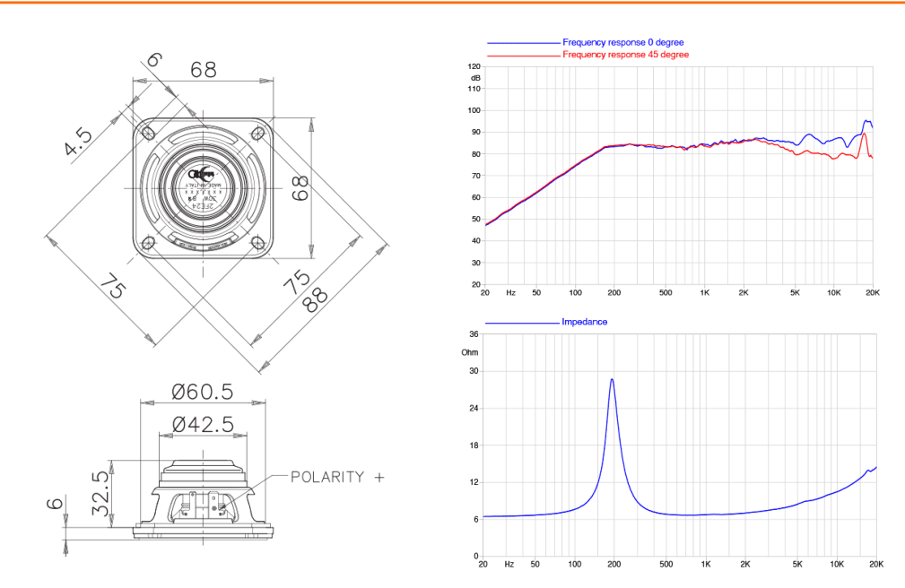Image resolution: width=905 pixels, height=588 pixels.
Task: Click the bottom-right mounting hole on speaker drawing
Action: click(258, 242)
